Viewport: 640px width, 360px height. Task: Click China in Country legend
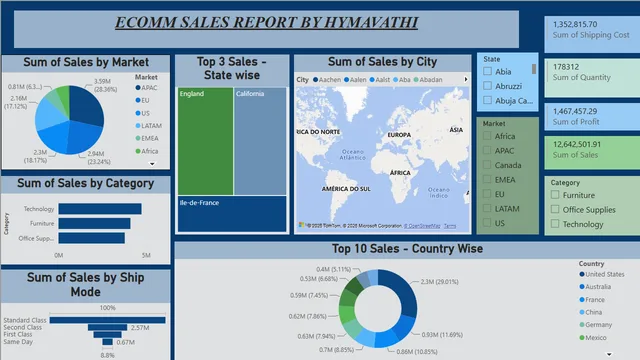591,312
